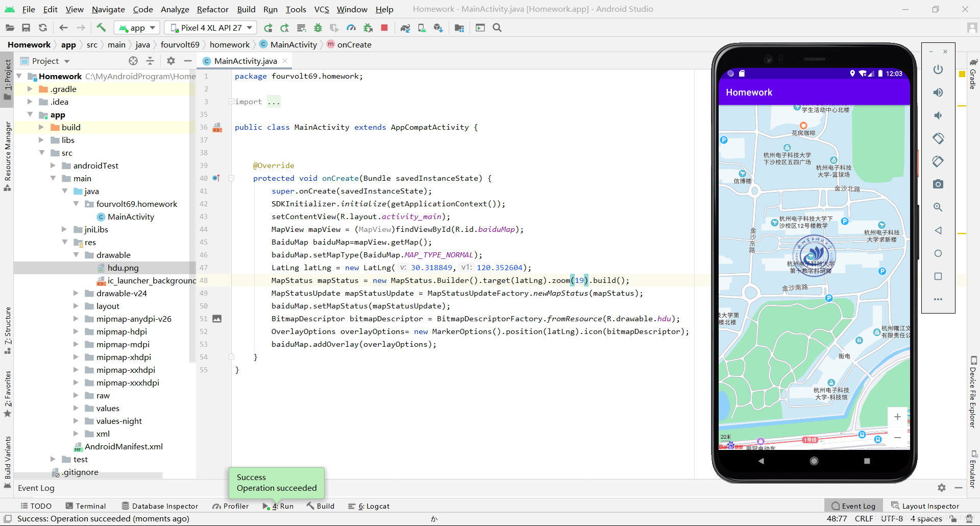Rotate emulator right
The height and width of the screenshot is (526, 980).
click(938, 161)
